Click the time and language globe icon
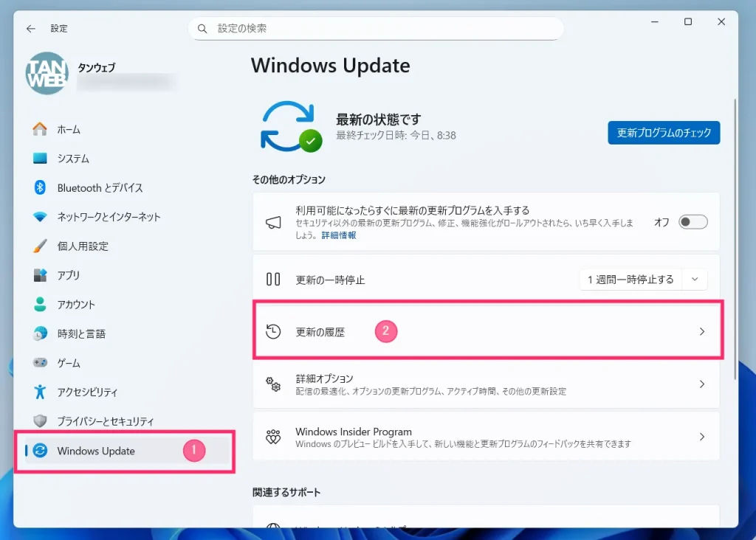 (40, 333)
